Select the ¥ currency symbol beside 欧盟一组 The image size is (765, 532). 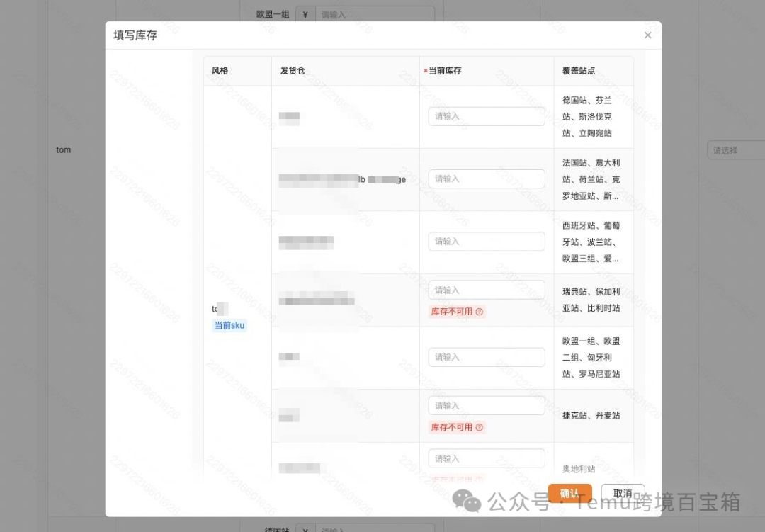click(305, 13)
